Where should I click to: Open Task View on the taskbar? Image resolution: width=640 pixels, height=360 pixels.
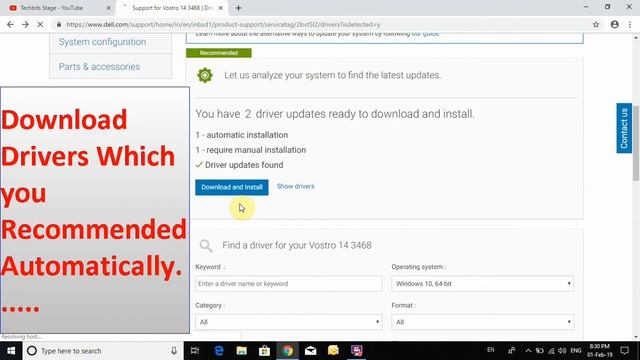pyautogui.click(x=195, y=351)
